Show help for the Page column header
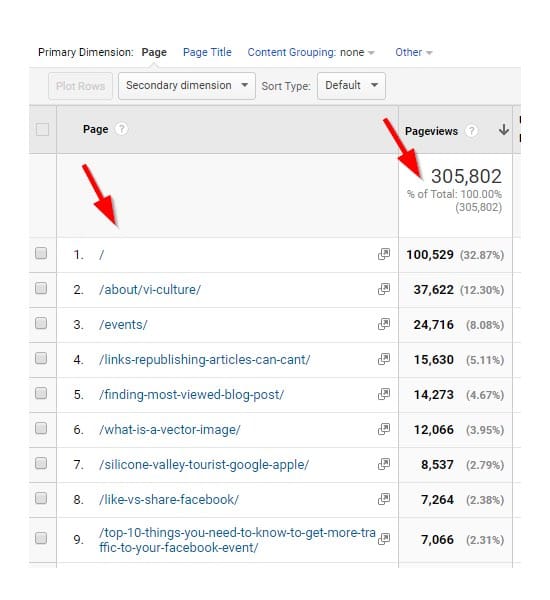The height and width of the screenshot is (600, 550). (121, 129)
